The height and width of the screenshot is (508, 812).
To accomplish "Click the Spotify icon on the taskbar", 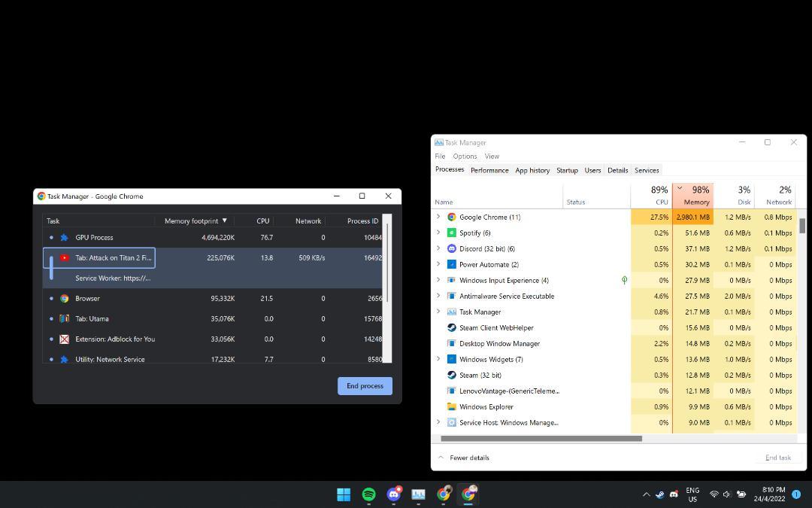I will point(368,494).
